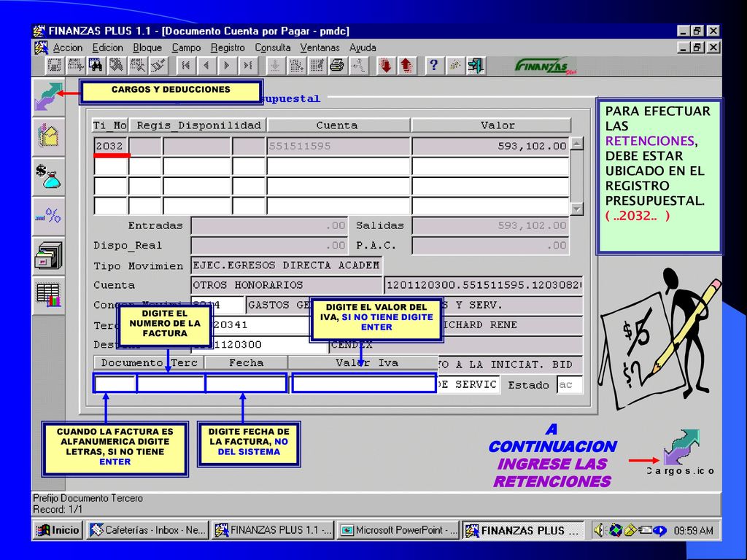Click the cancel query crossed grid icon
Image resolution: width=747 pixels, height=560 pixels.
pos(138,65)
